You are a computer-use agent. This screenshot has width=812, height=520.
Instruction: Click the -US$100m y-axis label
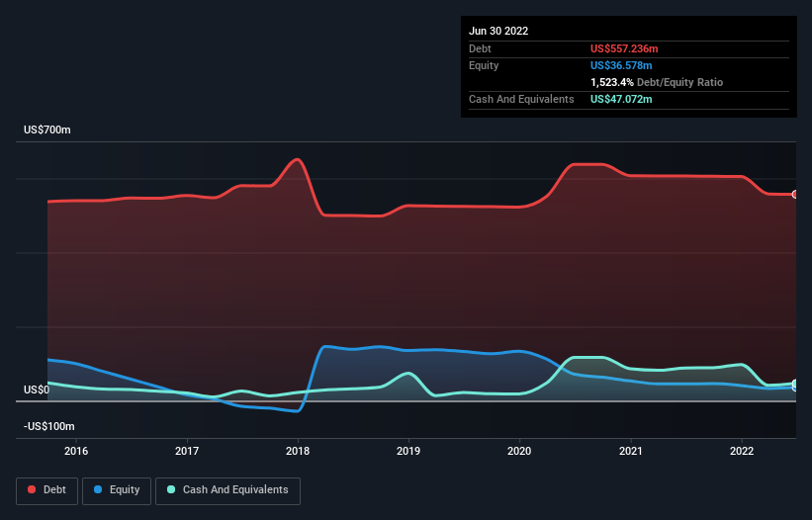(x=49, y=426)
